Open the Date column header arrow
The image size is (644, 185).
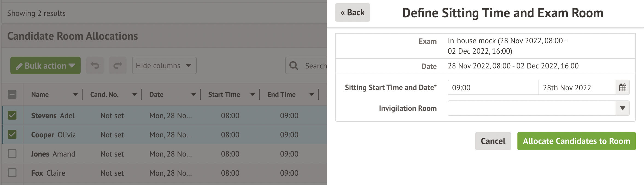194,95
